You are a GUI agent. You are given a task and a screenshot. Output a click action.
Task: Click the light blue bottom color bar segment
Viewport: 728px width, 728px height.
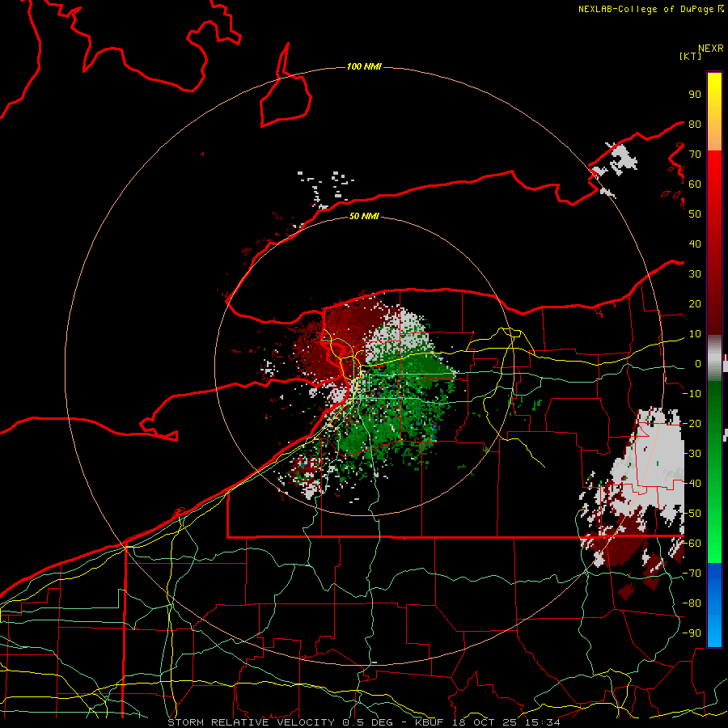point(714,630)
